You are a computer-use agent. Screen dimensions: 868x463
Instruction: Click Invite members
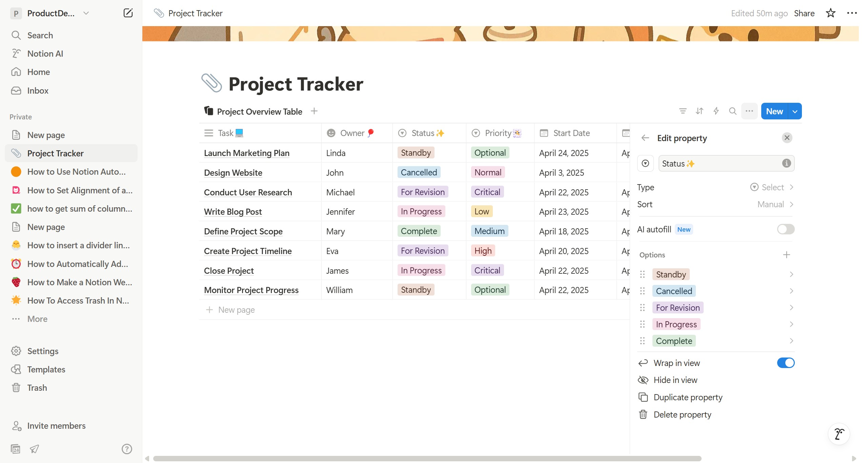tap(56, 426)
